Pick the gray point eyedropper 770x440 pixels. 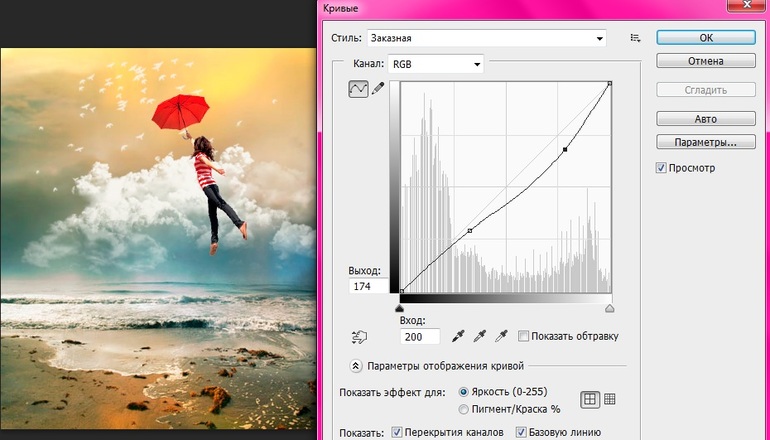point(480,336)
